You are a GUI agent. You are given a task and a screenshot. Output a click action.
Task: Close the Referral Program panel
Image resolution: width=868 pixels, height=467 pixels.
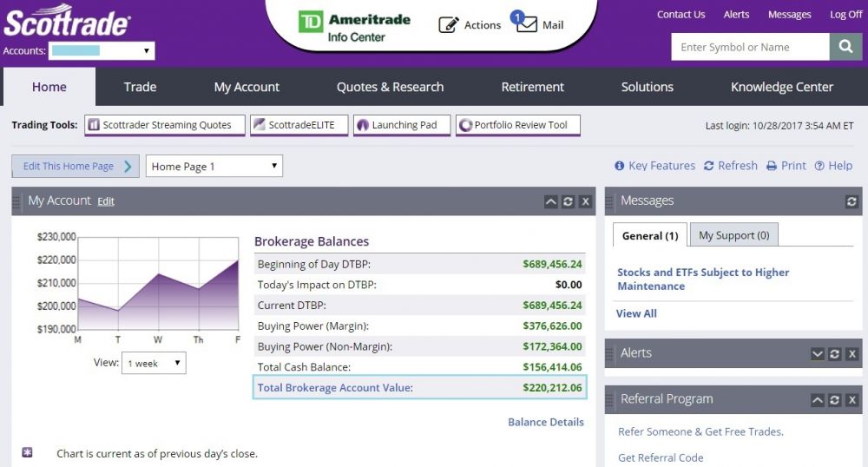click(852, 400)
